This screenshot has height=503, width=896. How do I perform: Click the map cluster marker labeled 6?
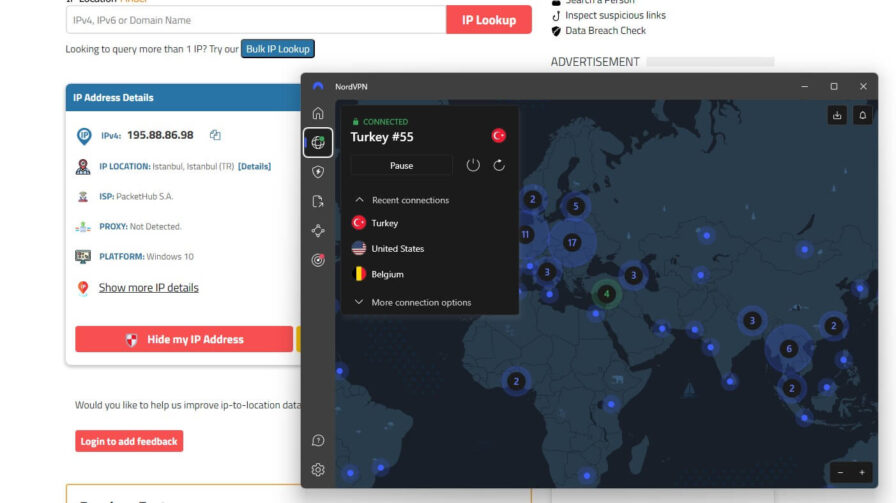pyautogui.click(x=789, y=349)
